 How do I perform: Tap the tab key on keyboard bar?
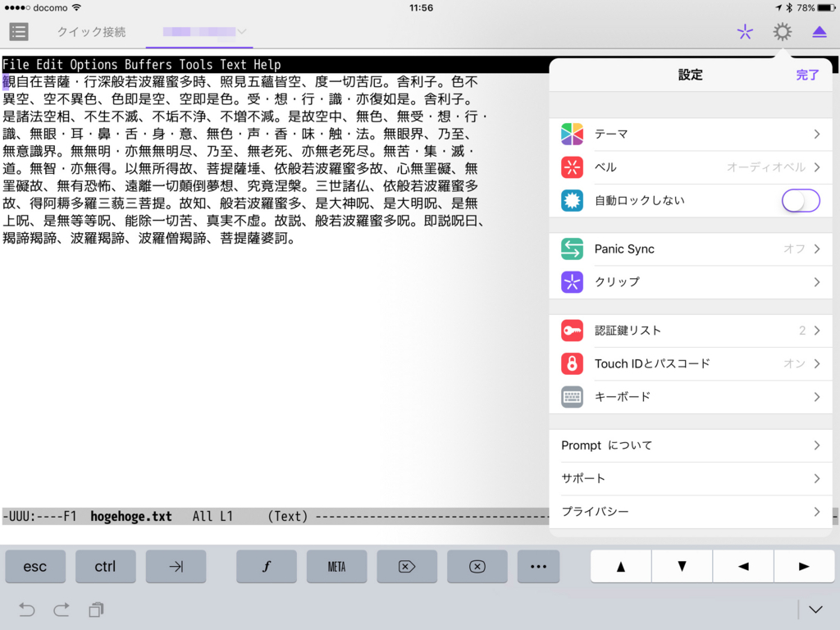(176, 566)
